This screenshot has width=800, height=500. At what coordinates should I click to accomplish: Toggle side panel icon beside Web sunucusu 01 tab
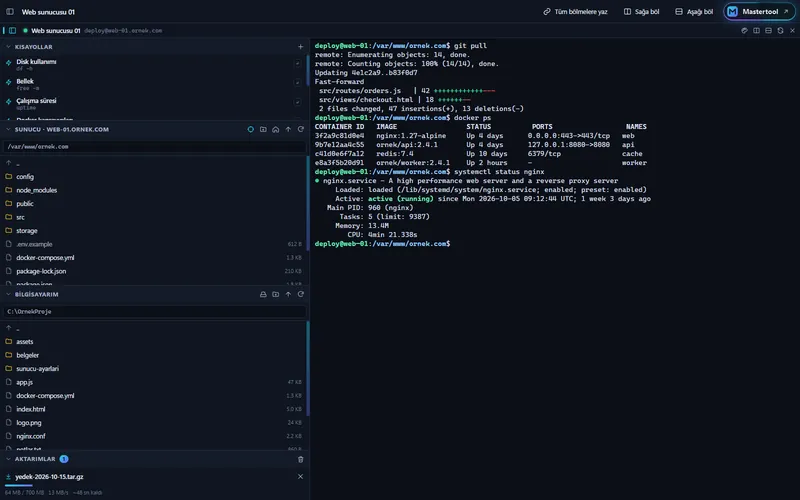tap(12, 31)
